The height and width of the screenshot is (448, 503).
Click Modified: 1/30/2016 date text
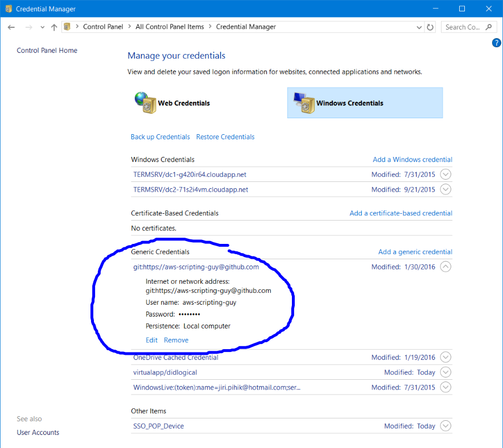[403, 267]
